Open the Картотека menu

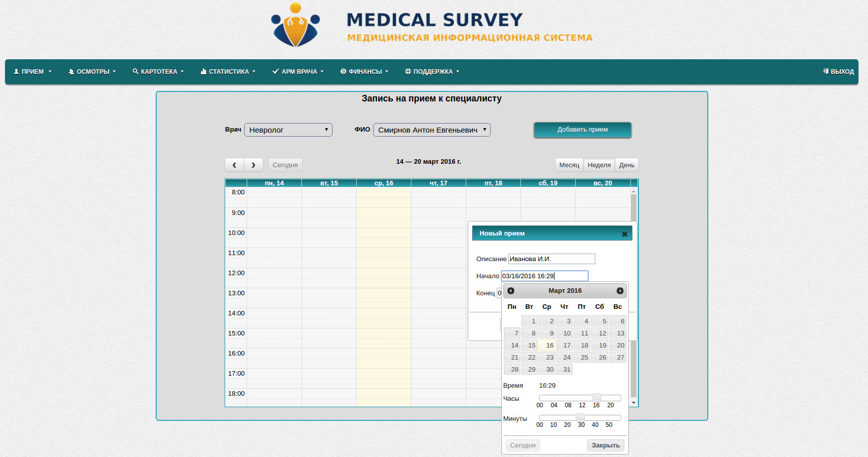pyautogui.click(x=158, y=71)
